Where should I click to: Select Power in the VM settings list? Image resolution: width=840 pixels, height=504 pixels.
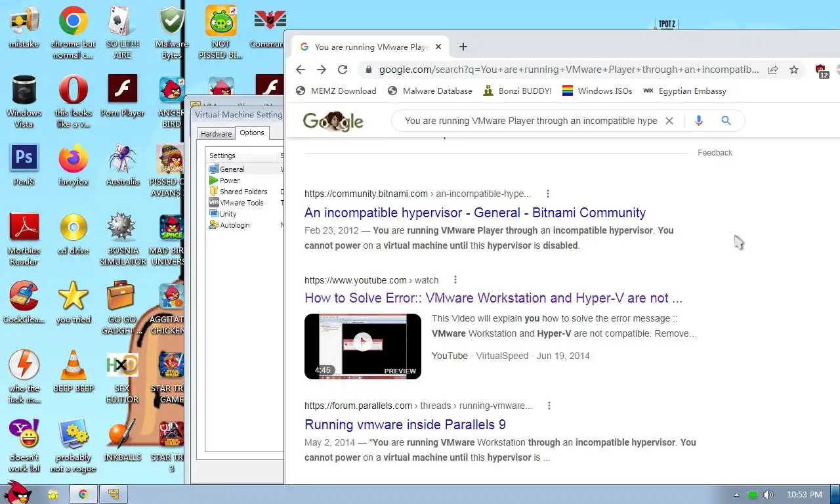(x=224, y=180)
